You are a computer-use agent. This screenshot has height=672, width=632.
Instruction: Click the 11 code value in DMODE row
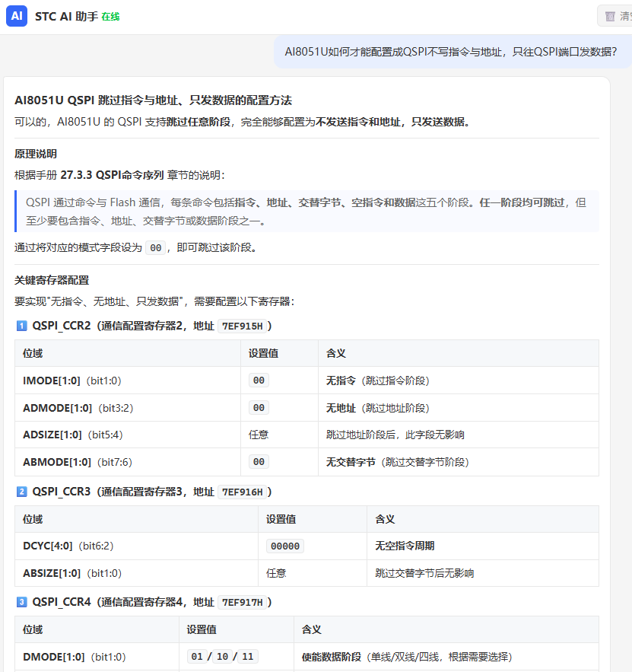click(x=247, y=657)
